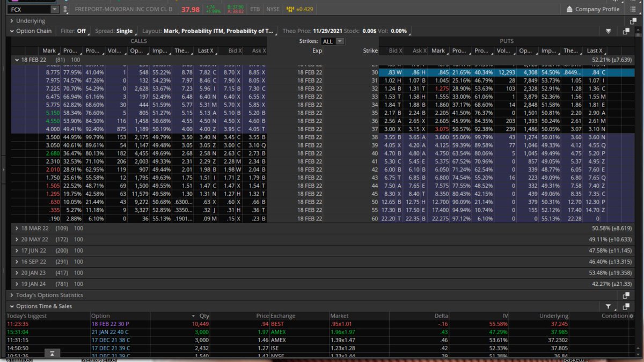Expand Today's Options Statistics
Viewport: 644px width, 362px height.
[12, 295]
